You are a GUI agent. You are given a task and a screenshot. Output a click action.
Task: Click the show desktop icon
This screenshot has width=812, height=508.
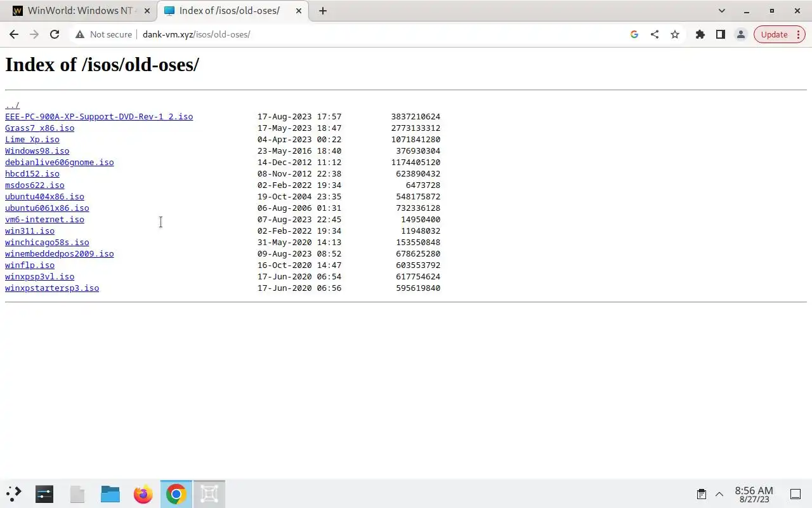click(x=795, y=494)
